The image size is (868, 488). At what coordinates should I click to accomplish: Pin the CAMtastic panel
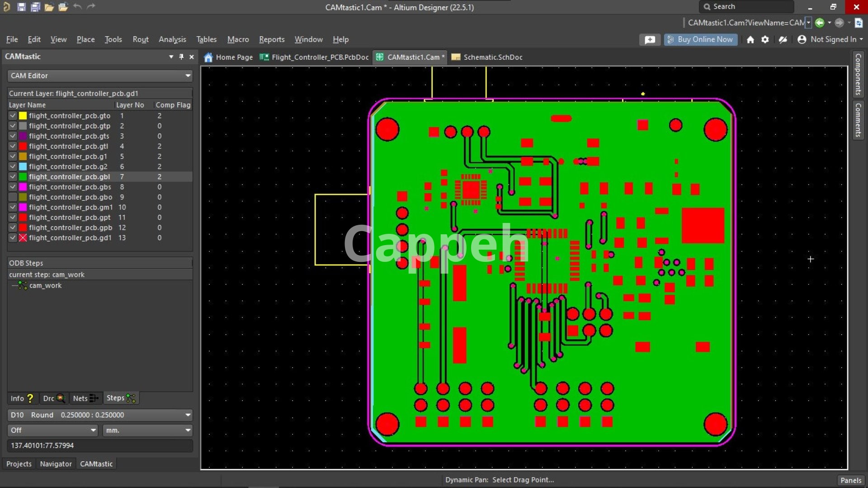tap(181, 57)
